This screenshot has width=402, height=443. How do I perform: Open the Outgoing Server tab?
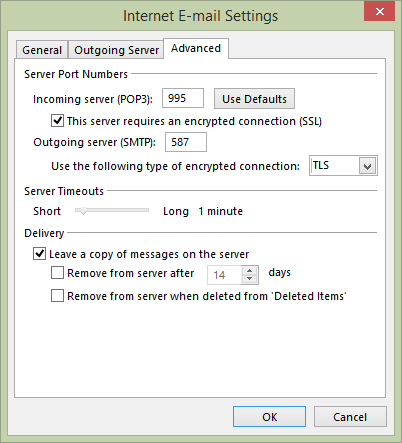point(116,50)
